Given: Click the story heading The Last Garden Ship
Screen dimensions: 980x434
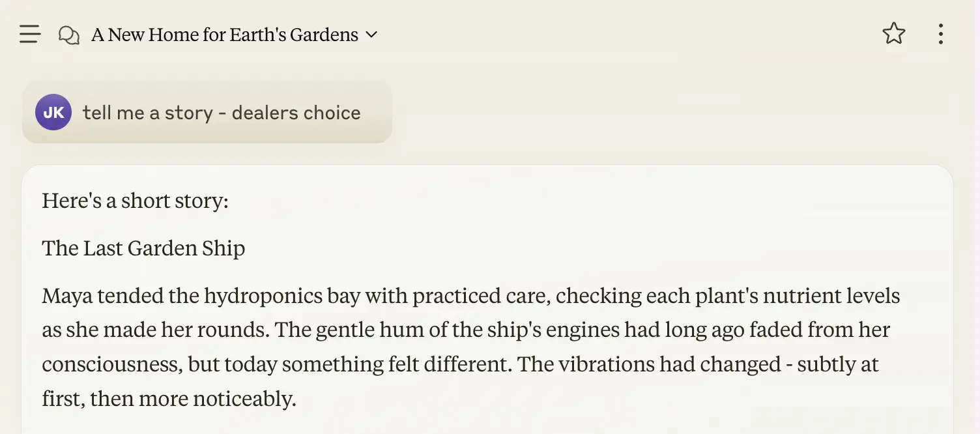Looking at the screenshot, I should [143, 248].
